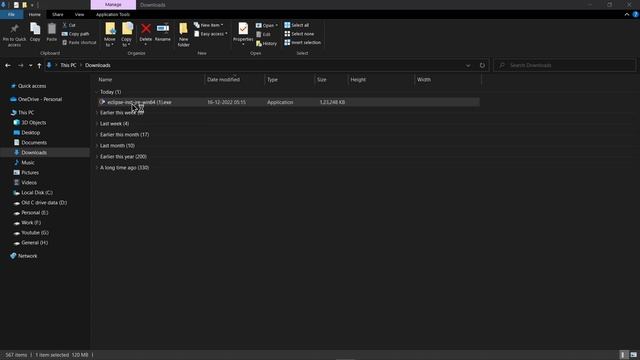This screenshot has width=640, height=360.
Task: Click Select all in the ribbon
Action: point(296,25)
